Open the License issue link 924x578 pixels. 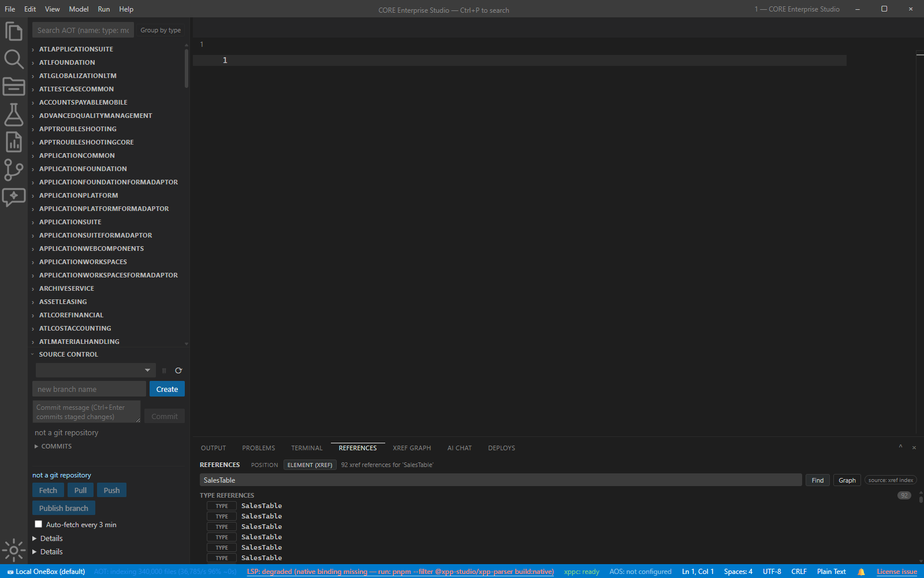[897, 572]
